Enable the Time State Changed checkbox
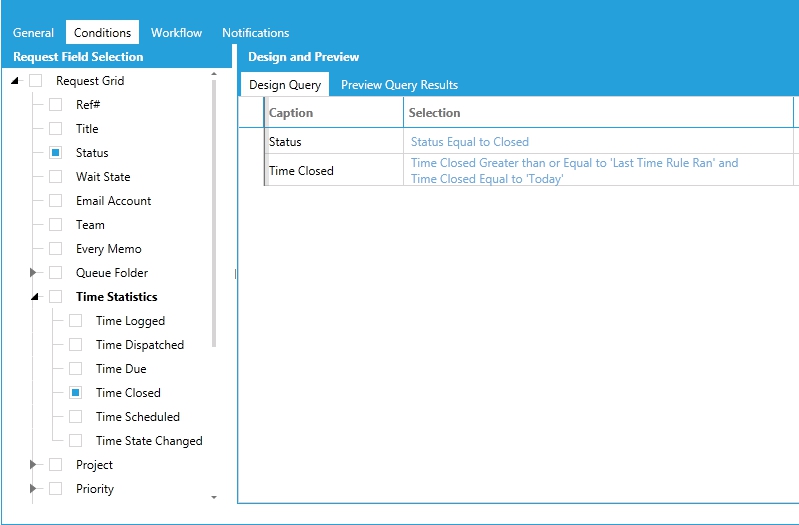Image resolution: width=799 pixels, height=525 pixels. [x=75, y=440]
